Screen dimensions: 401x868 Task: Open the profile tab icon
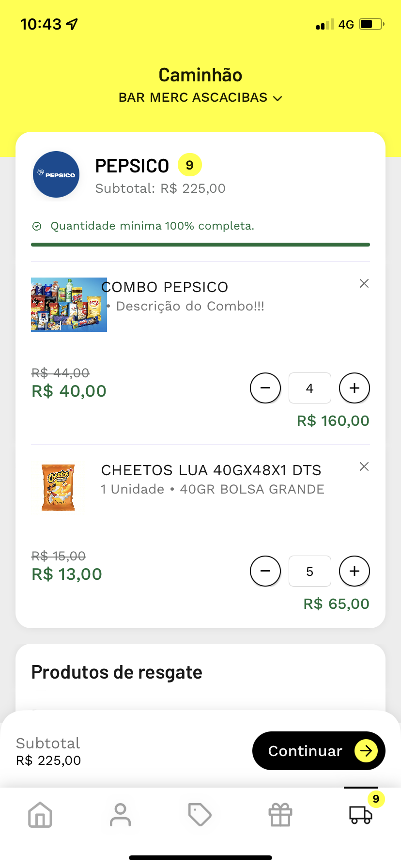(120, 814)
